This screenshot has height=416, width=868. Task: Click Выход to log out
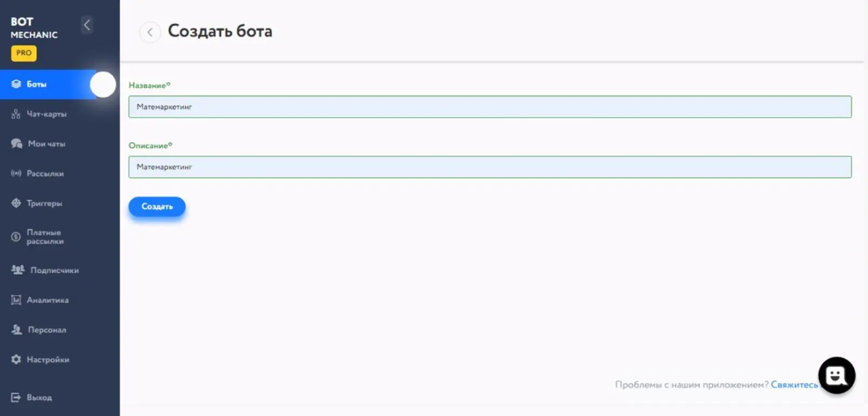[40, 398]
